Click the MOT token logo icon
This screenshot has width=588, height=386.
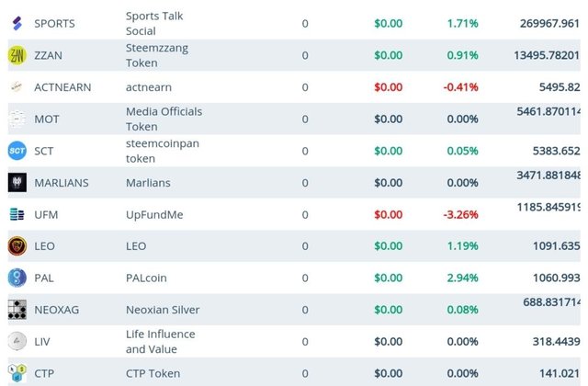pyautogui.click(x=17, y=119)
